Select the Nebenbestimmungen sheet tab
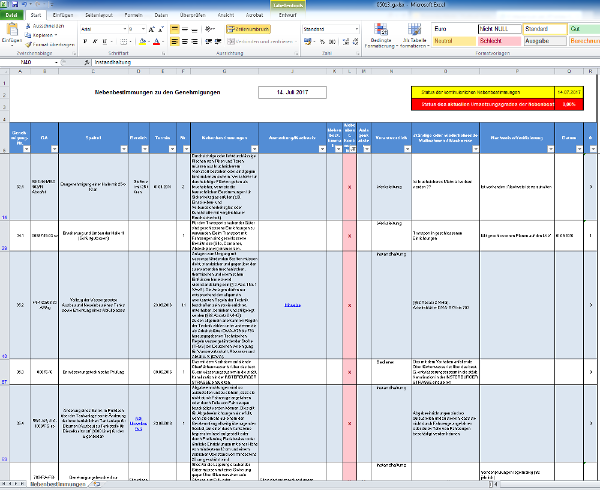 point(57,485)
